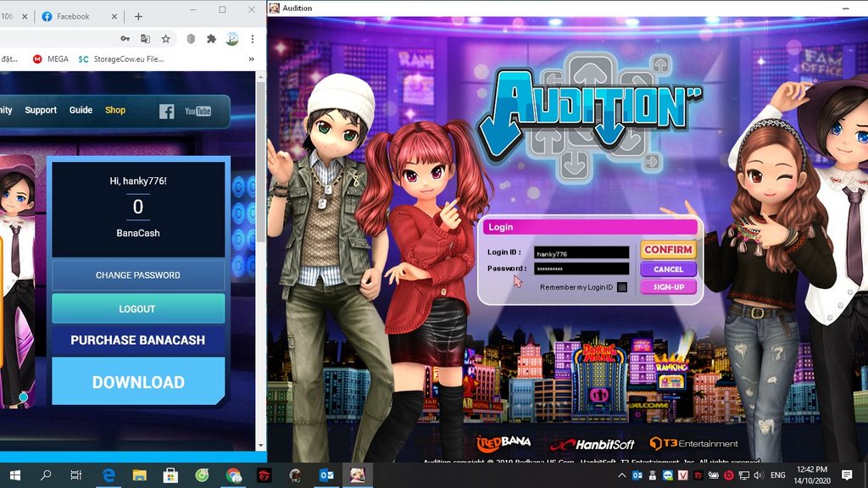
Task: Open the network status tray icon
Action: 744,474
